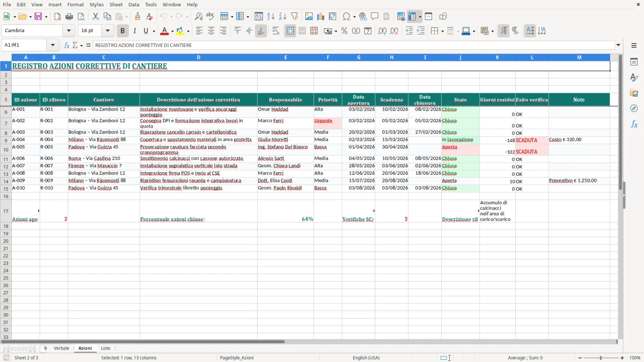Viewport: 644px width, 362px height.
Task: Open the font name Cambria dropdown
Action: (x=68, y=31)
